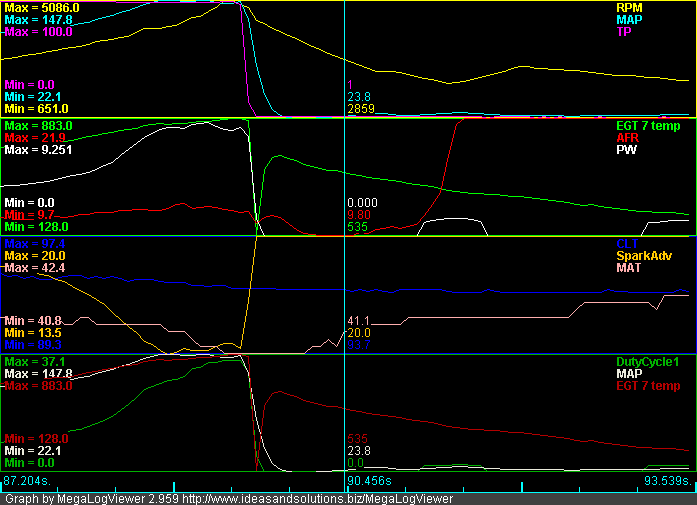This screenshot has width=697, height=505.
Task: Click the blue CLT legend label
Action: pyautogui.click(x=627, y=244)
